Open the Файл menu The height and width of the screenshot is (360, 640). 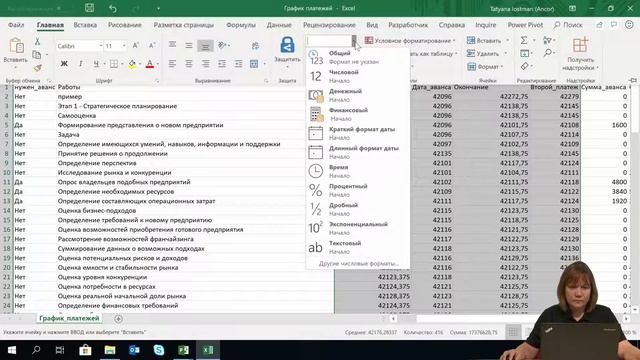tap(16, 25)
